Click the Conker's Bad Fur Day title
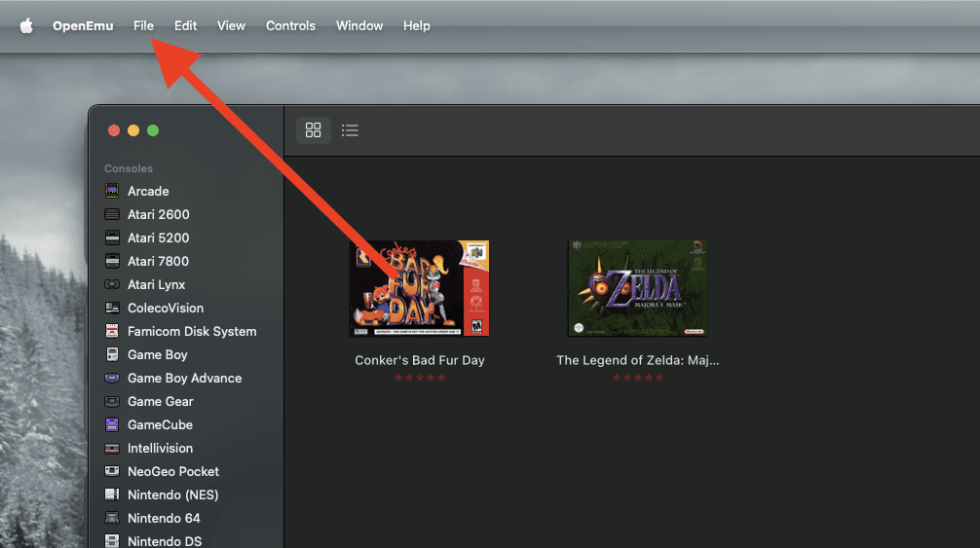Viewport: 980px width, 548px height. tap(420, 360)
